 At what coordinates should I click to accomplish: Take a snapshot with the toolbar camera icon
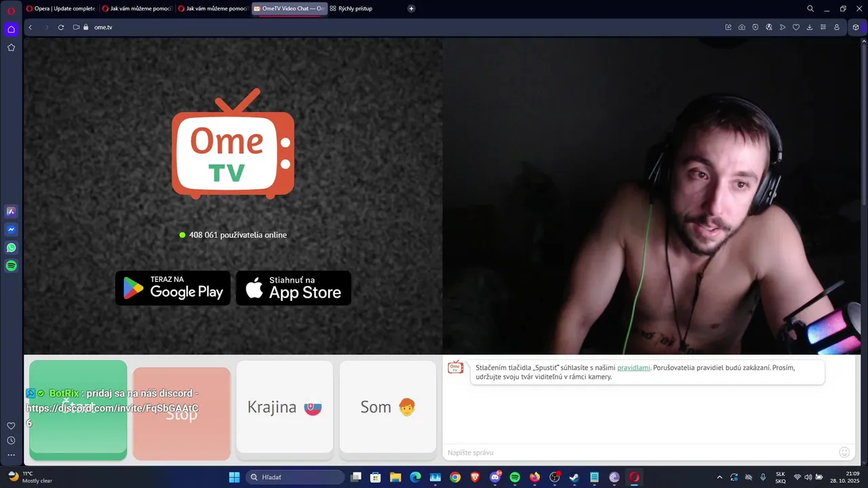742,27
